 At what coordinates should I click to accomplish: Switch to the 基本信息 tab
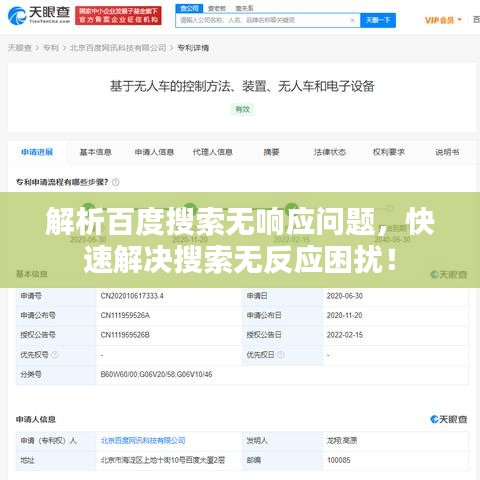tap(95, 152)
